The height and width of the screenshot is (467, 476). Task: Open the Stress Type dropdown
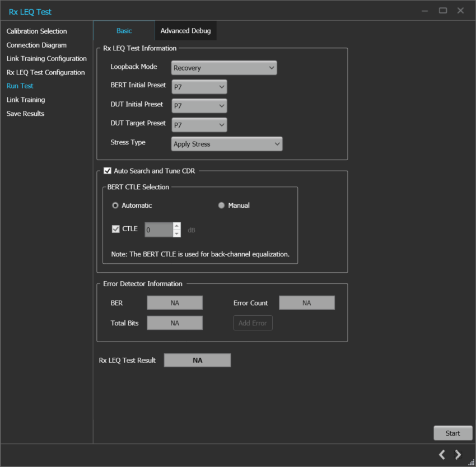click(x=226, y=143)
